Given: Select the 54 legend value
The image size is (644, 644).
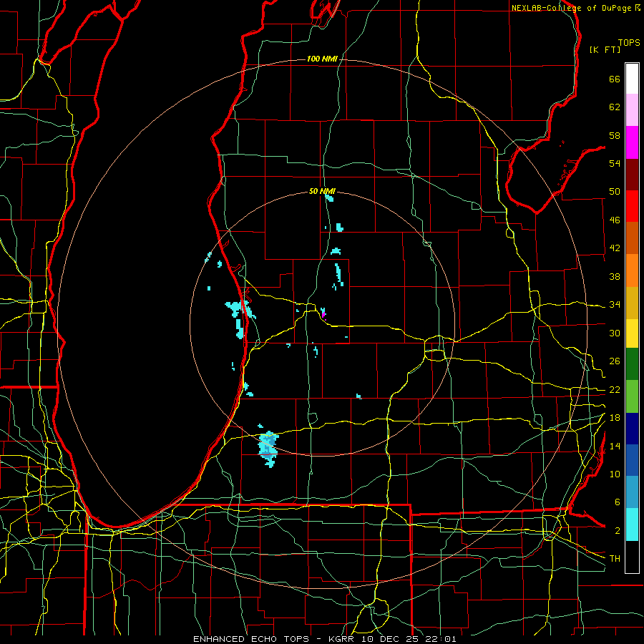Looking at the screenshot, I should click(615, 163).
